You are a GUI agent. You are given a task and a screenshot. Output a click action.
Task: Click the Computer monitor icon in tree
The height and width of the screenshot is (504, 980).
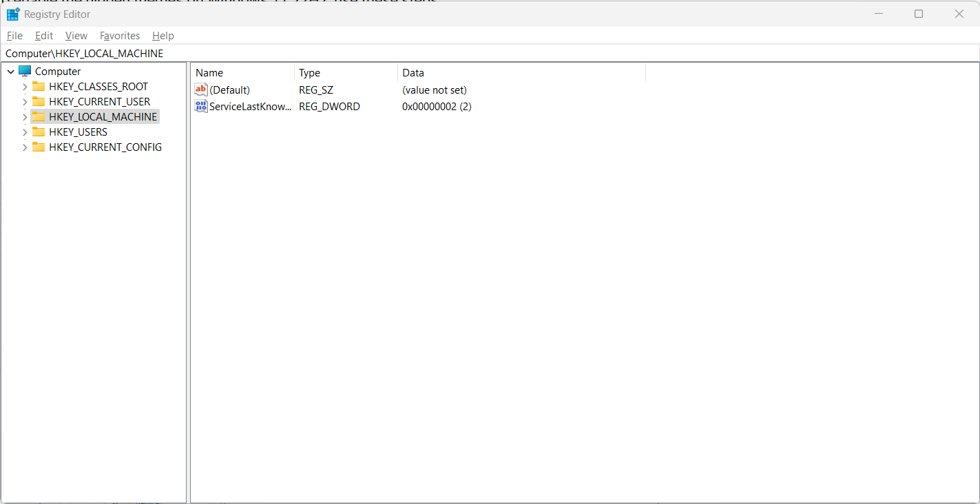pyautogui.click(x=25, y=71)
